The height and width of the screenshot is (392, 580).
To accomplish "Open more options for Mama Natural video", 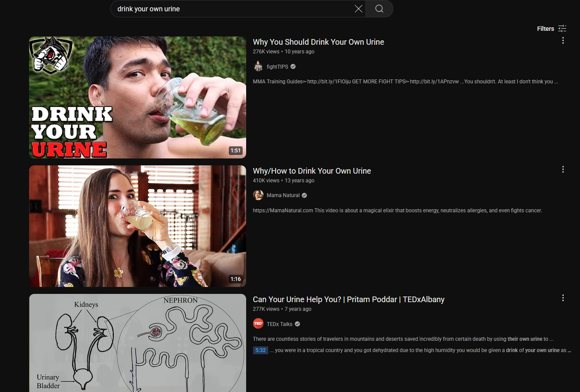I will pos(563,169).
